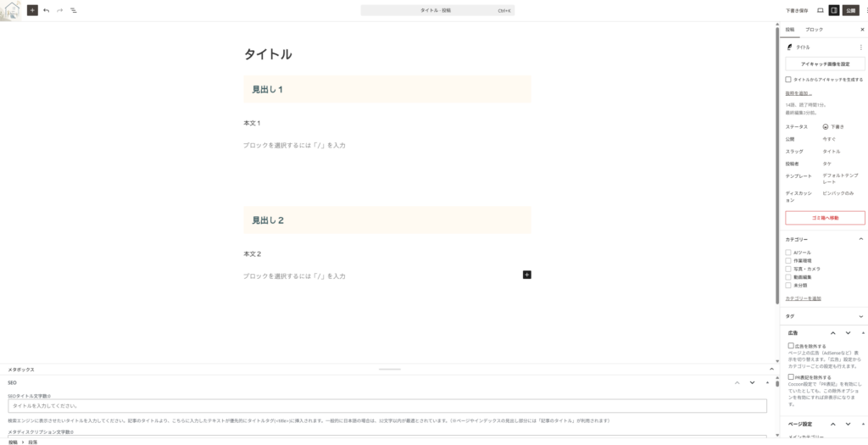The width and height of the screenshot is (868, 445).
Task: Click the SEO title input field
Action: (x=387, y=406)
